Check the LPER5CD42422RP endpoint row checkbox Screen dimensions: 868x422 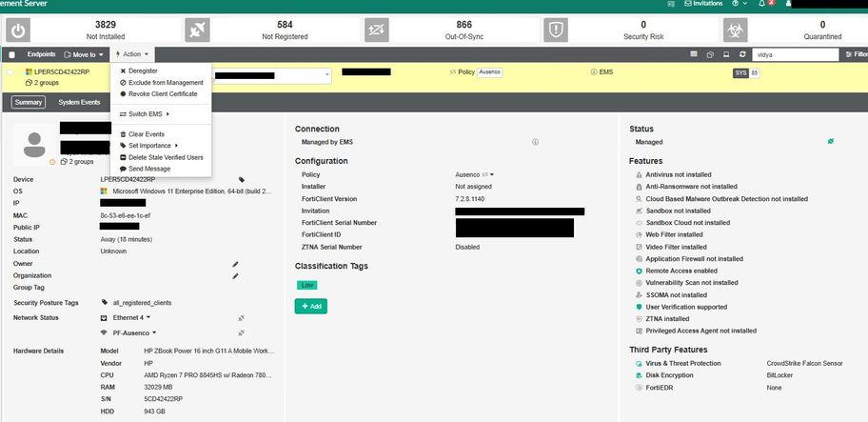tap(10, 72)
